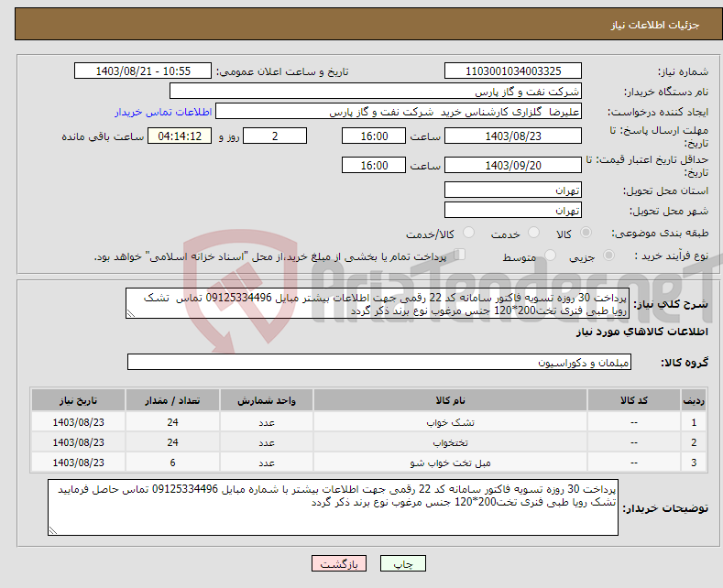The height and width of the screenshot is (588, 723).
Task: Click the unit عدد cell of تشک خواب row
Action: click(x=267, y=422)
